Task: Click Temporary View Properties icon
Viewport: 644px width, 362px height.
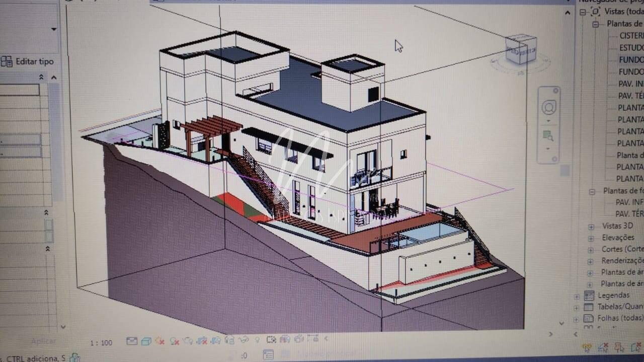Action: tap(271, 340)
